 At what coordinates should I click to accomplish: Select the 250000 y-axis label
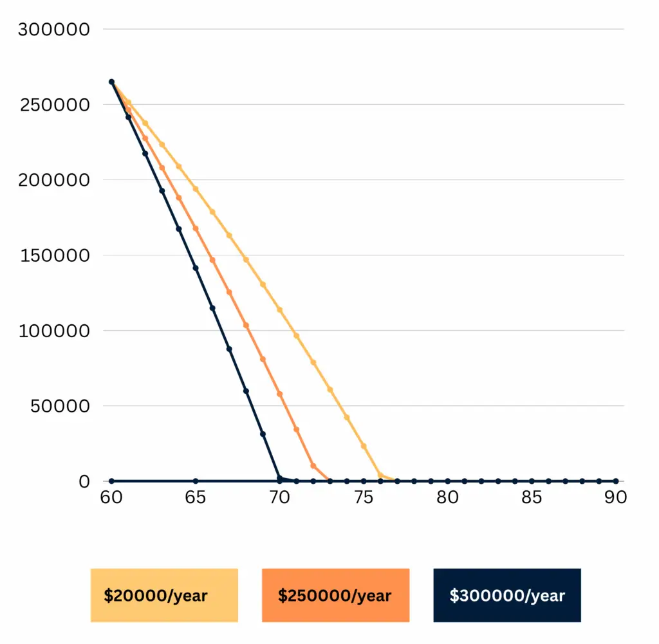[x=54, y=105]
